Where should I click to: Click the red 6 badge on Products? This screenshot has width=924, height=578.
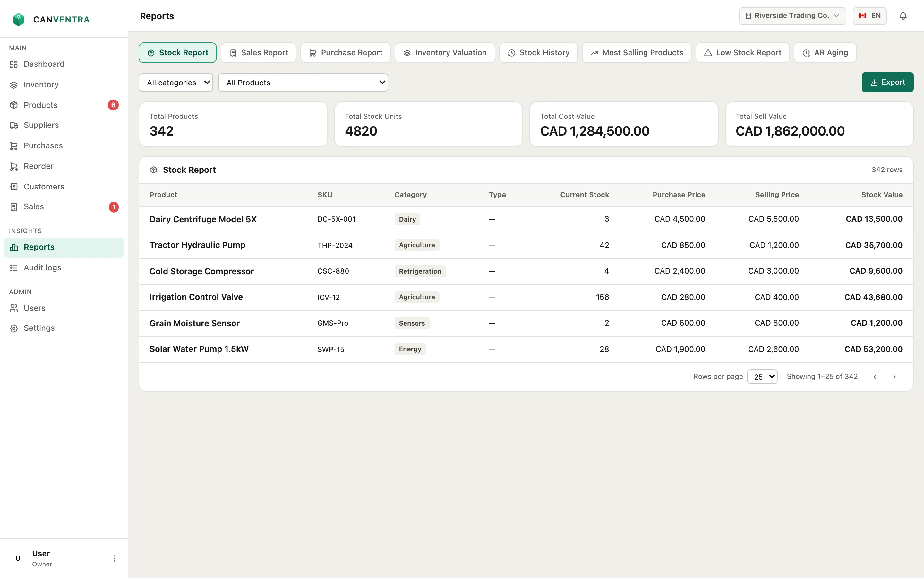pyautogui.click(x=113, y=105)
